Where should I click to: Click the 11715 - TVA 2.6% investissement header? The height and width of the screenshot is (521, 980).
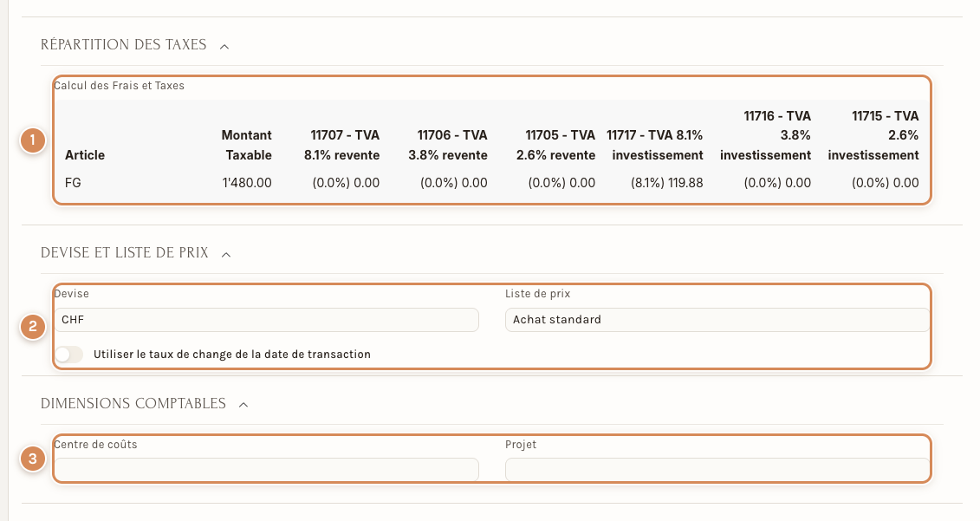click(873, 135)
